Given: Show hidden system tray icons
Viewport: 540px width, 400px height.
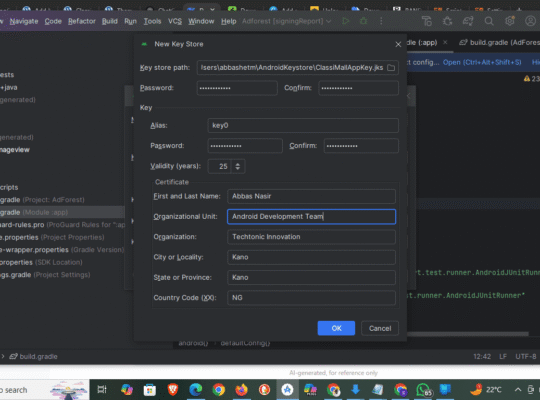Looking at the screenshot, I should coord(518,390).
